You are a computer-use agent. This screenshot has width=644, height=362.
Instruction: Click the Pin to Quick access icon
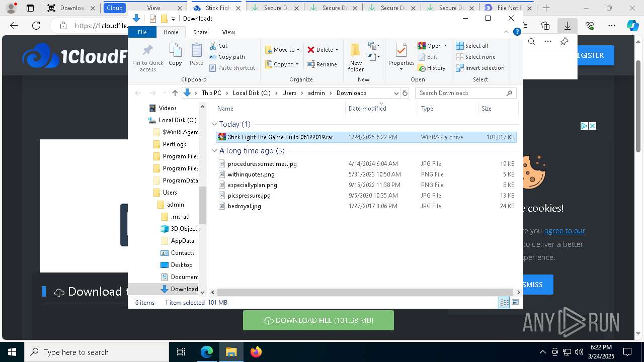coord(148,58)
